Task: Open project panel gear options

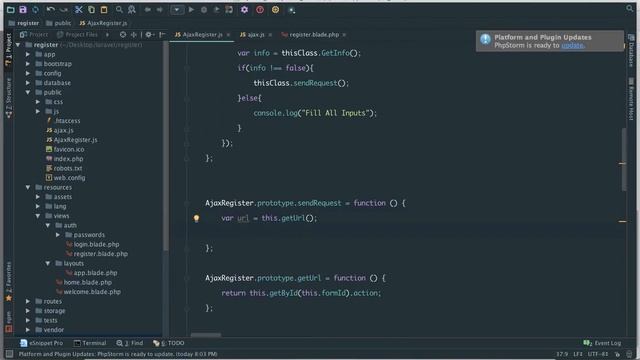Action: pyautogui.click(x=149, y=35)
